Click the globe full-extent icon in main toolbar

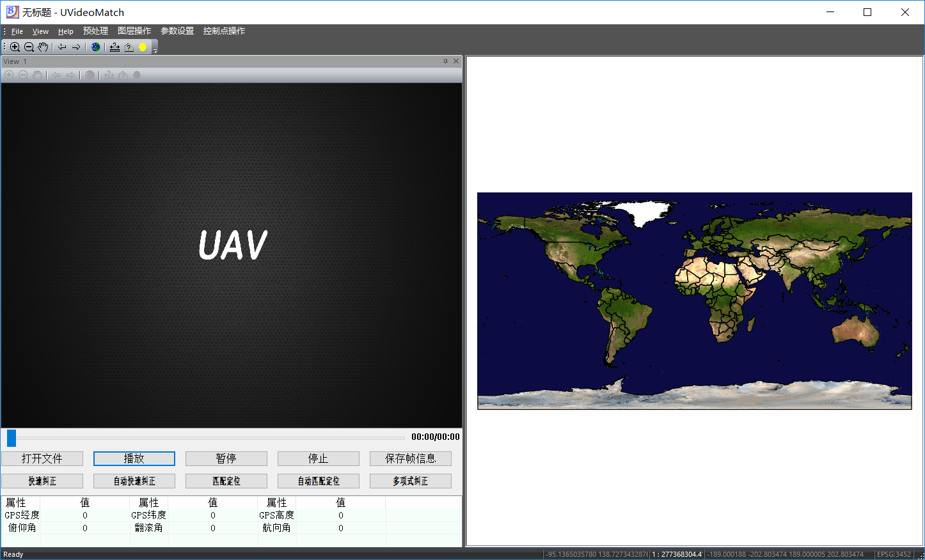[x=96, y=47]
